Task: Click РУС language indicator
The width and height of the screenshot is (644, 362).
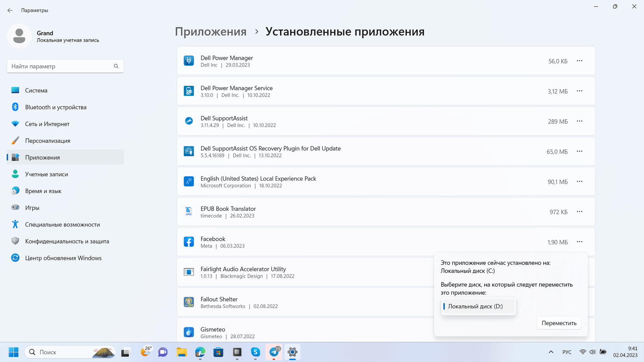Action: [567, 352]
